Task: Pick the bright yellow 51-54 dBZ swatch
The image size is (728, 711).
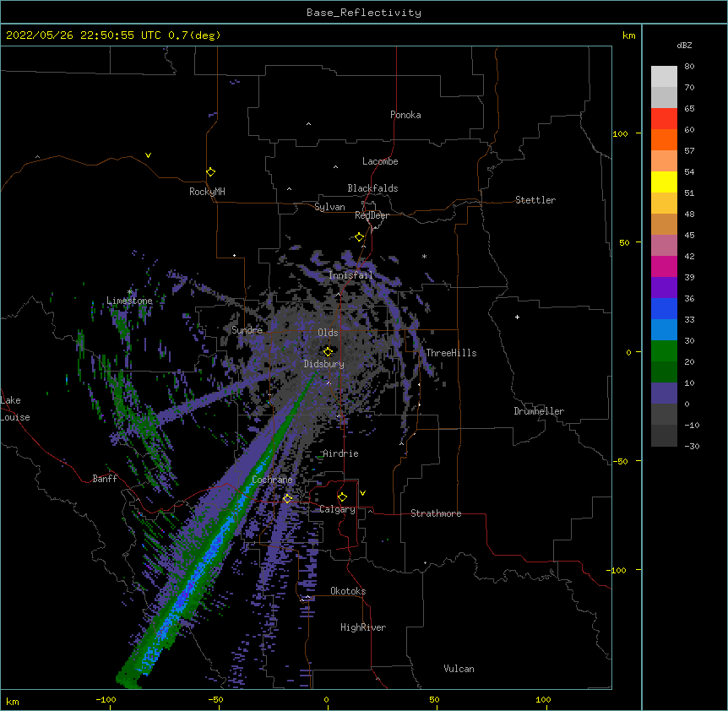Action: pyautogui.click(x=664, y=182)
